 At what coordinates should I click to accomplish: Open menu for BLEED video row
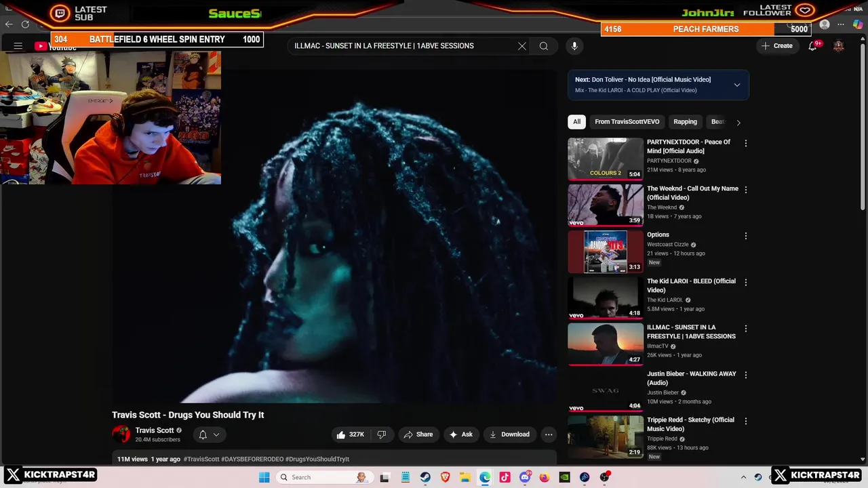coord(746,283)
